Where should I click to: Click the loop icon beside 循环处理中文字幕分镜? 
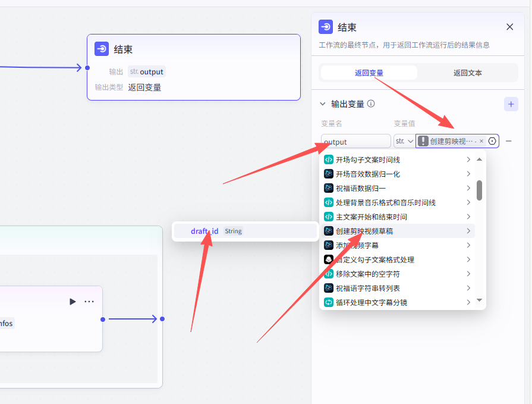(x=328, y=302)
